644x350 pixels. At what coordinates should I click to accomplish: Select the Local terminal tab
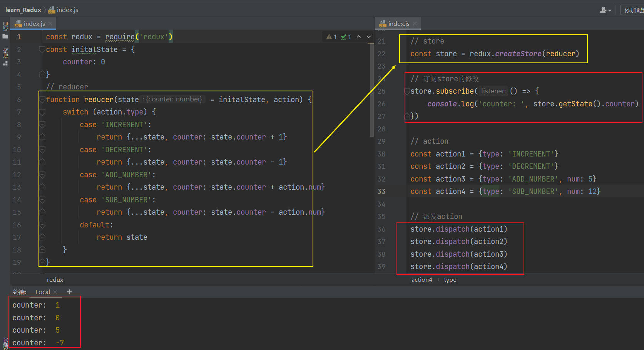[x=42, y=292]
